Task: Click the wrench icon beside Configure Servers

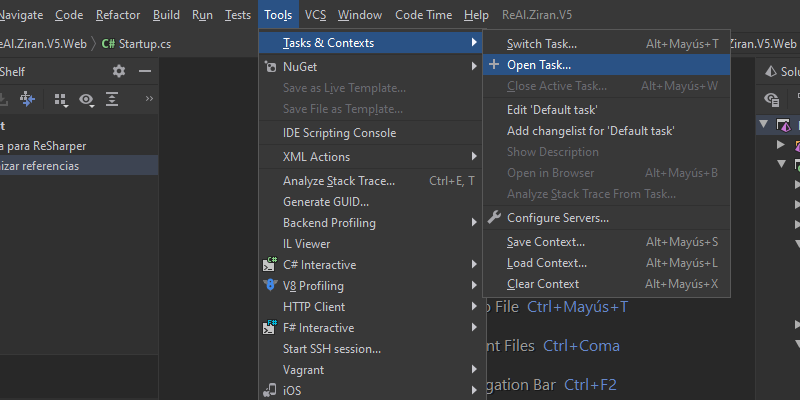Action: tap(494, 218)
